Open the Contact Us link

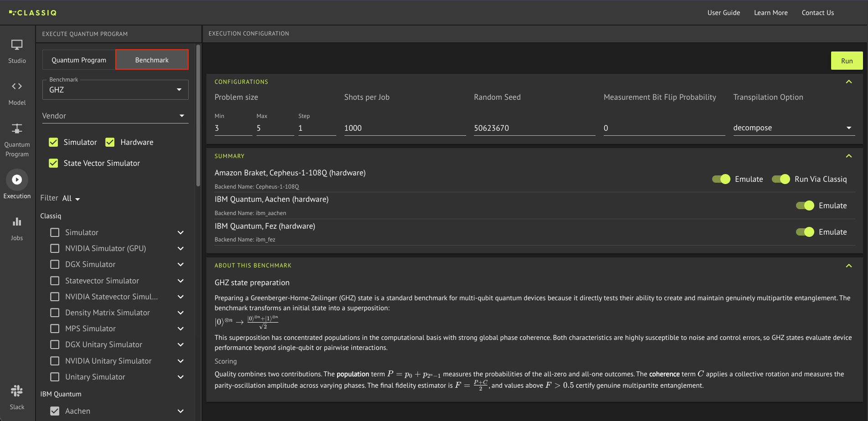point(817,13)
